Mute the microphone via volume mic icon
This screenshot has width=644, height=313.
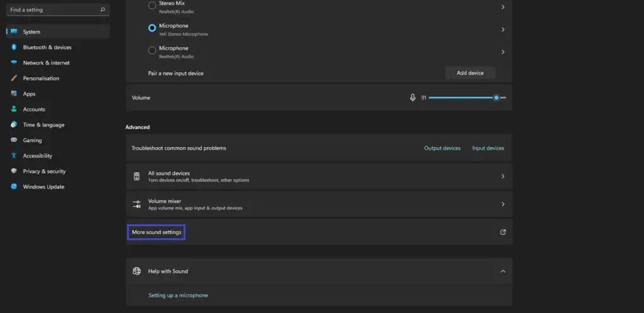point(413,97)
